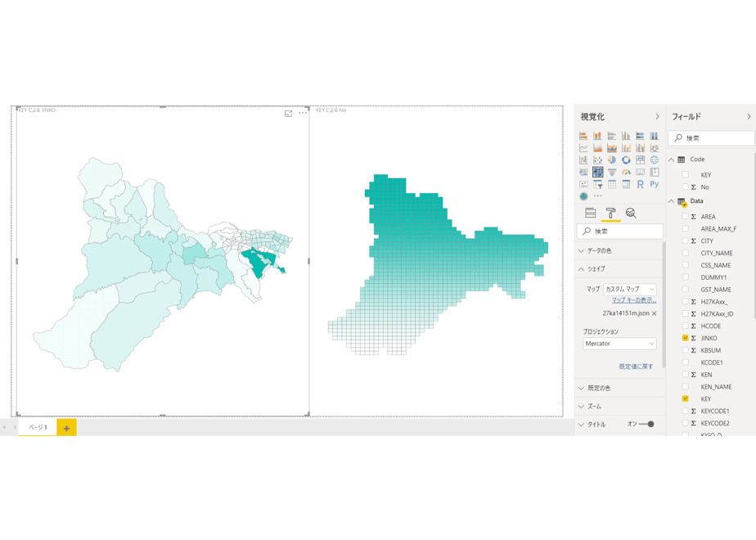756x540 pixels.
Task: Select the ribbon chart visual
Action: [x=655, y=148]
